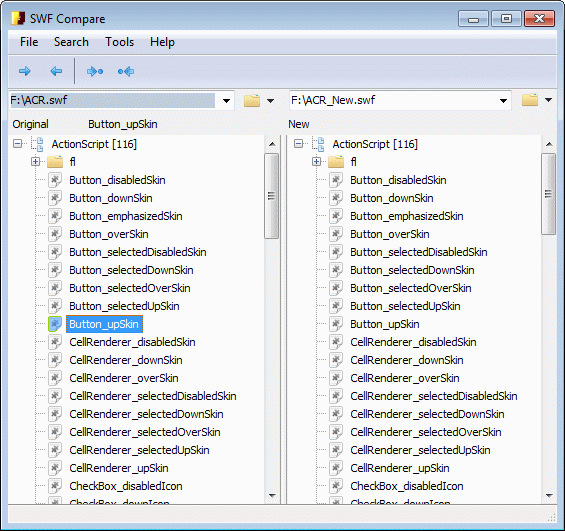Click the script icon beside CellRenderer_upSkin in the Original tree

(55, 468)
